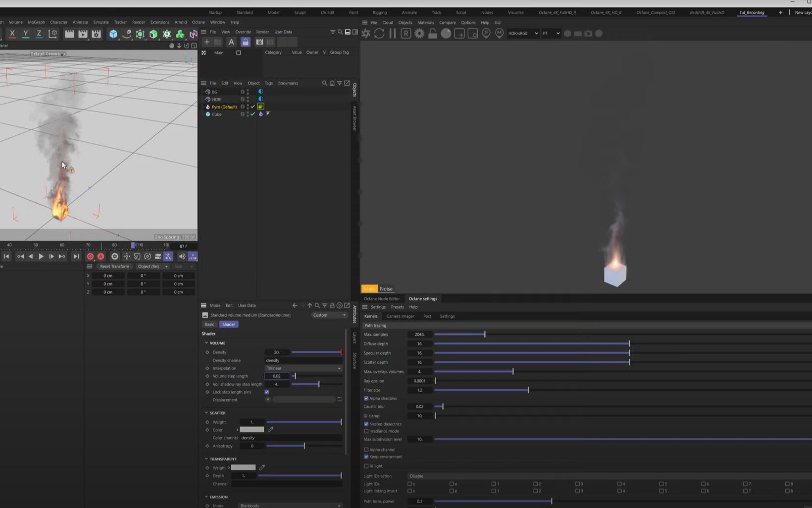The height and width of the screenshot is (508, 812).
Task: Enable the Alpha channel checkbox
Action: (366, 450)
